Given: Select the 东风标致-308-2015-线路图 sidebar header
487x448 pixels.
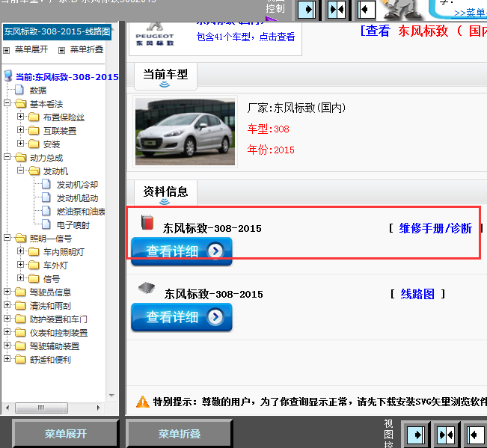Looking at the screenshot, I should tap(57, 31).
